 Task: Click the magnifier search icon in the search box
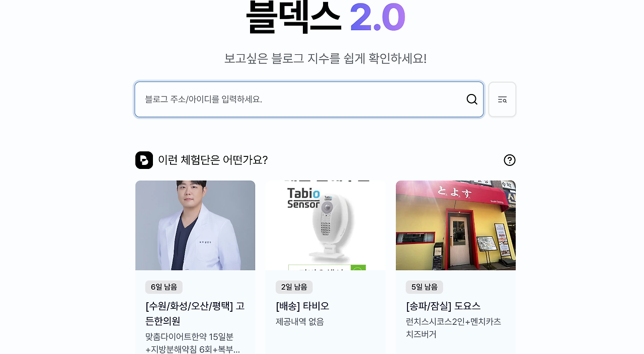click(472, 100)
